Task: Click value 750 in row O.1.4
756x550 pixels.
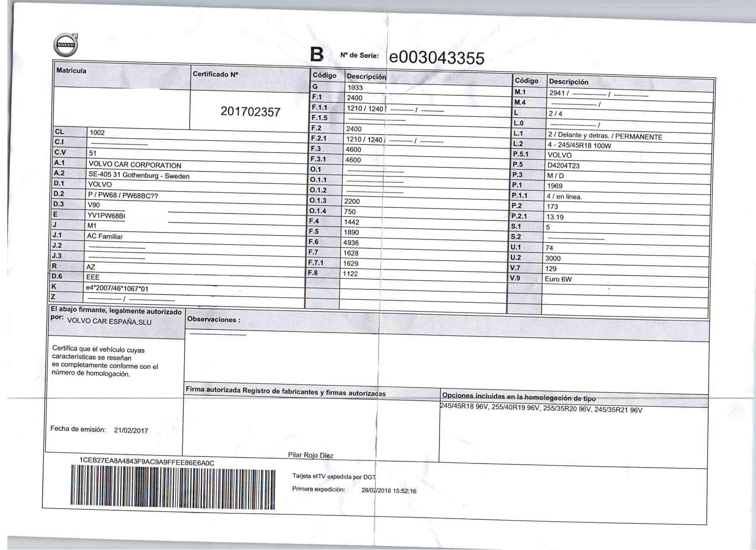Action: 350,212
